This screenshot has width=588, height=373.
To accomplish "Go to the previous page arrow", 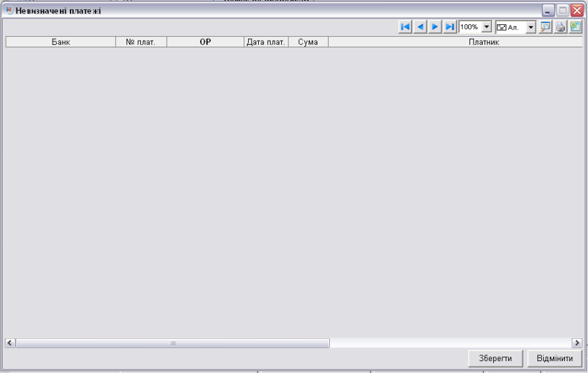I will pyautogui.click(x=420, y=27).
